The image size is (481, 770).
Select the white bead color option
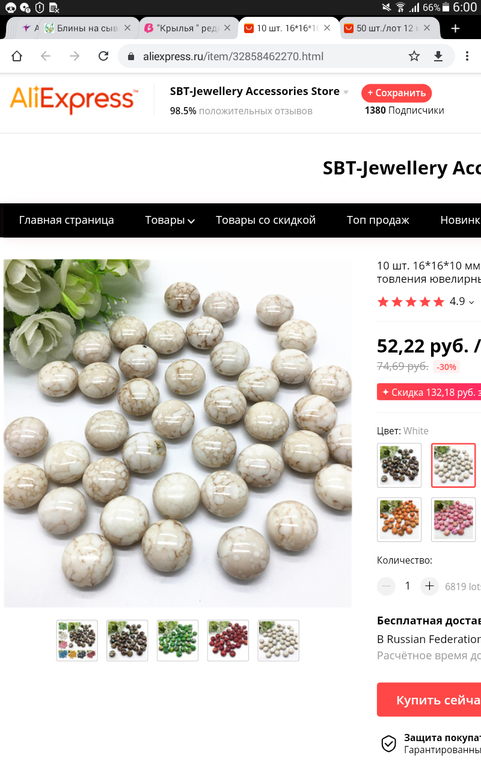click(453, 465)
